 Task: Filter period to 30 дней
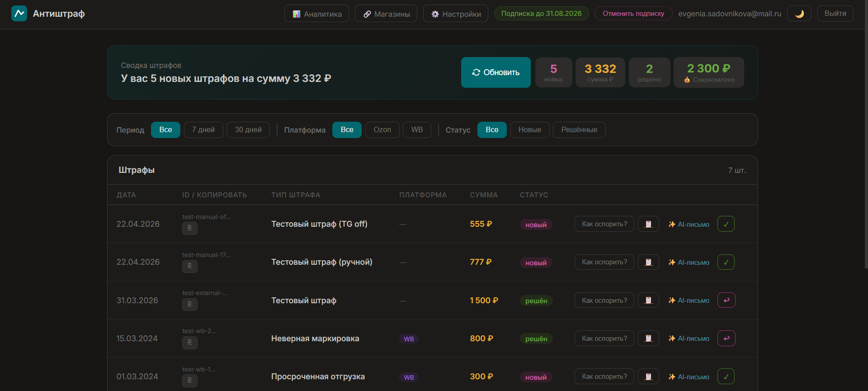[248, 130]
